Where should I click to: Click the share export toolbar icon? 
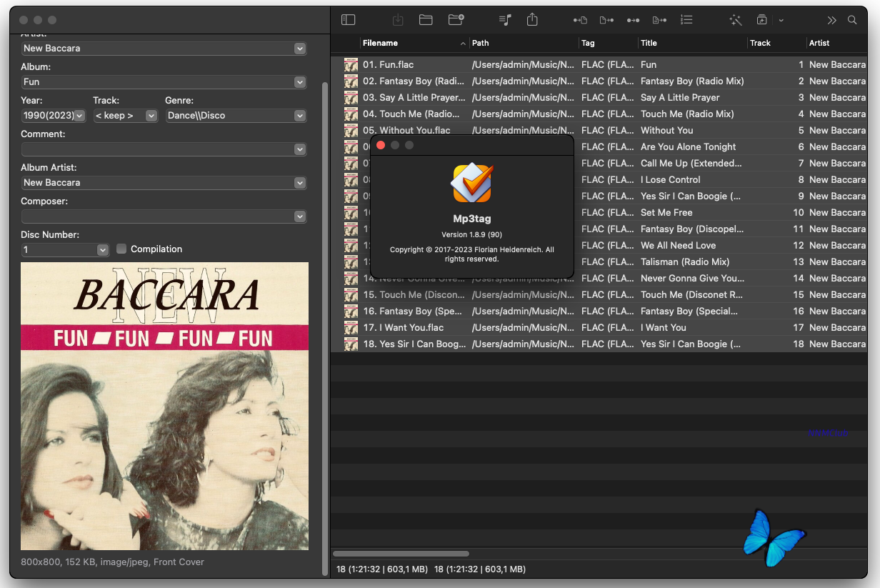[x=532, y=20]
